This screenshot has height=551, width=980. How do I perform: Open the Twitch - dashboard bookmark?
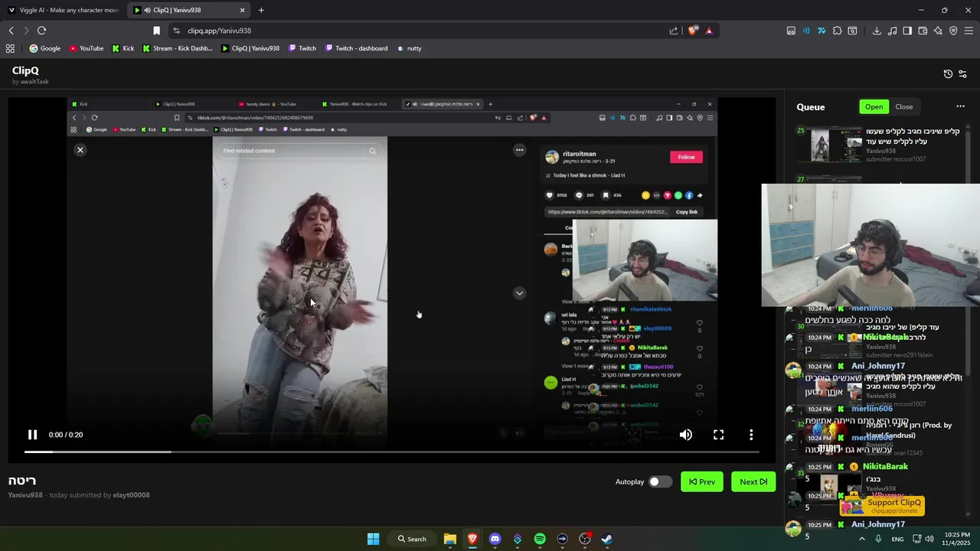pyautogui.click(x=356, y=48)
